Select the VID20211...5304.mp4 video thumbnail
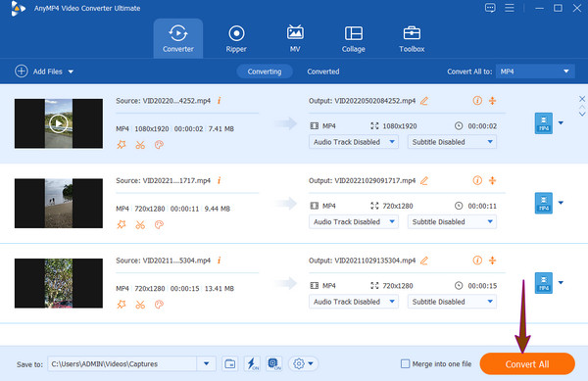Image resolution: width=588 pixels, height=381 pixels. point(59,283)
